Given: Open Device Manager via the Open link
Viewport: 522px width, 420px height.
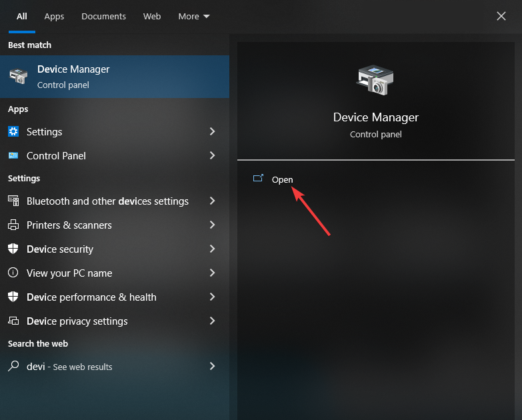Looking at the screenshot, I should (x=282, y=179).
